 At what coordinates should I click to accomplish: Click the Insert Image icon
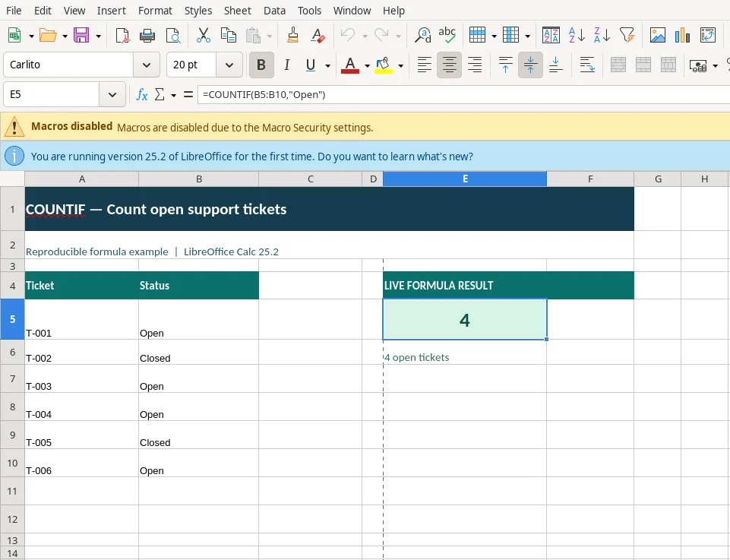pyautogui.click(x=657, y=36)
